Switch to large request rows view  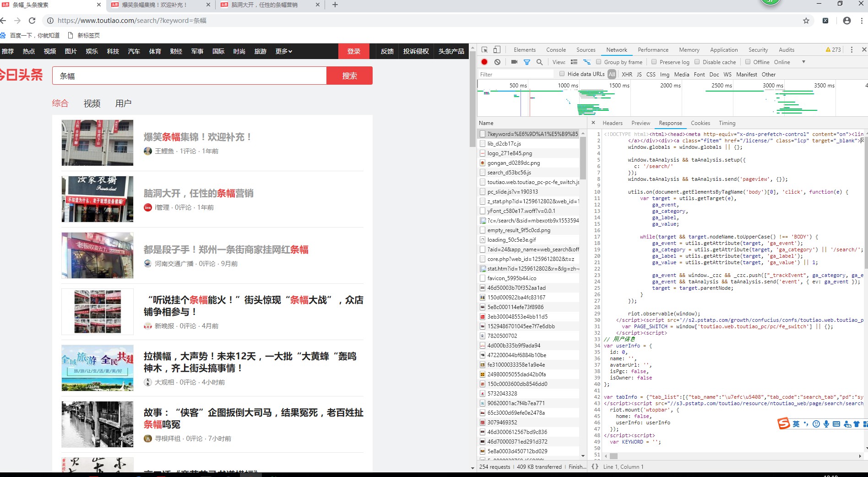point(574,62)
